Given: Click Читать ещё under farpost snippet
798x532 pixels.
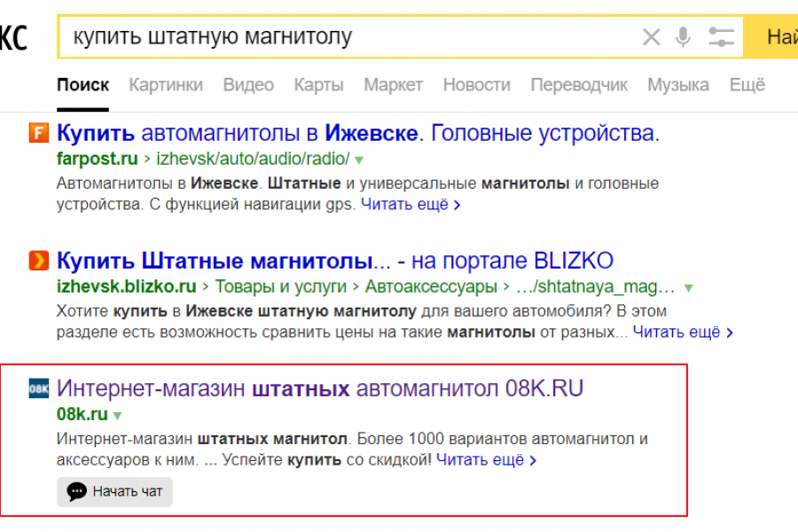Looking at the screenshot, I should click(411, 205).
